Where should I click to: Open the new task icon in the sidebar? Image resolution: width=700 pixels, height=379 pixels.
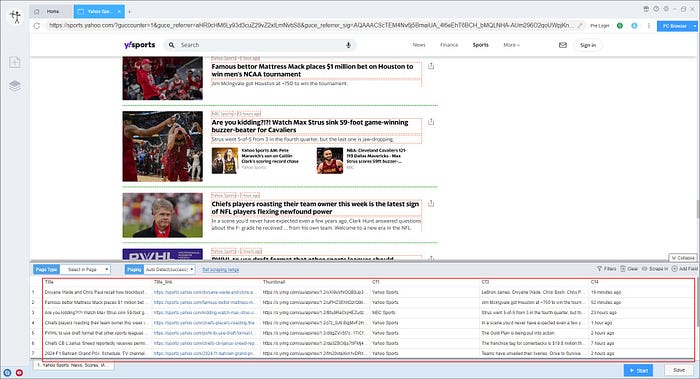tap(15, 62)
